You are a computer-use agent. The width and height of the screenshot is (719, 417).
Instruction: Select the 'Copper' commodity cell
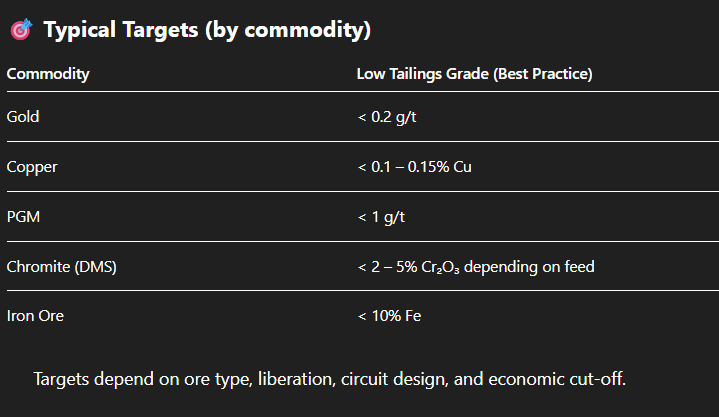(x=32, y=167)
